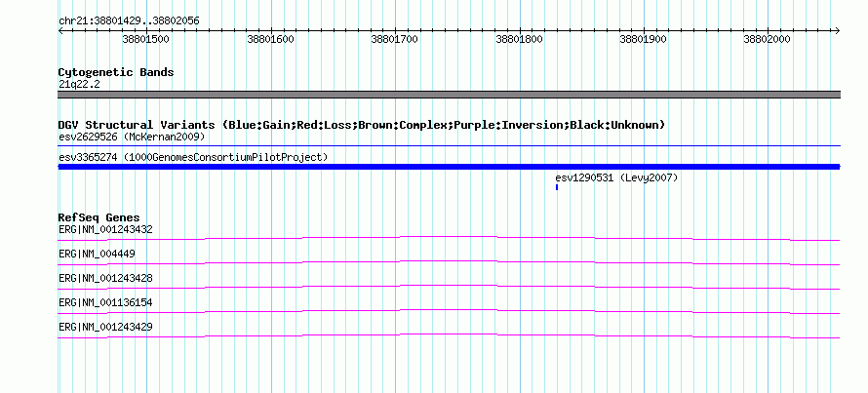Open transcript ERG|NM_001243428 label
868x393 pixels.
105,278
